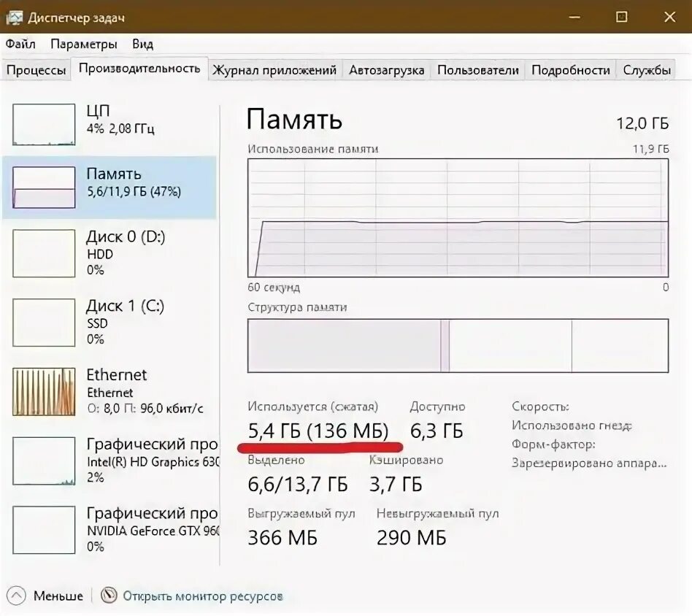Click the Ethernet 96,0 кбит/с label
692x616 pixels.
coord(145,391)
